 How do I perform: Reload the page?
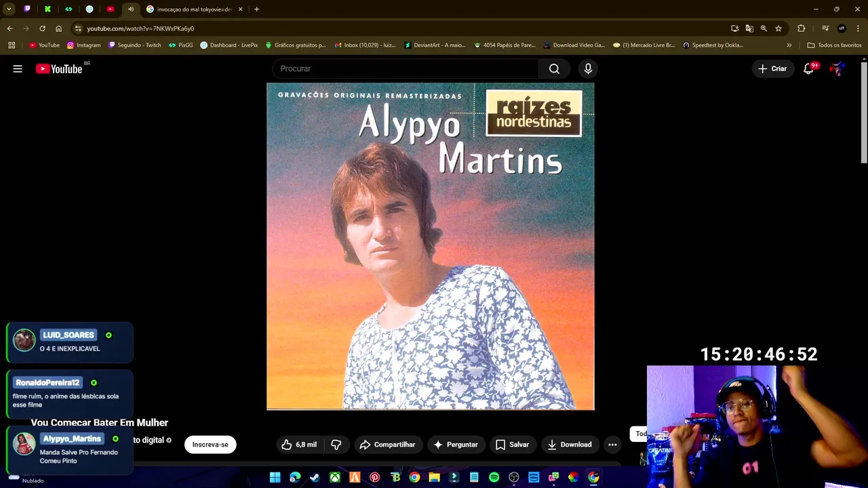[42, 28]
